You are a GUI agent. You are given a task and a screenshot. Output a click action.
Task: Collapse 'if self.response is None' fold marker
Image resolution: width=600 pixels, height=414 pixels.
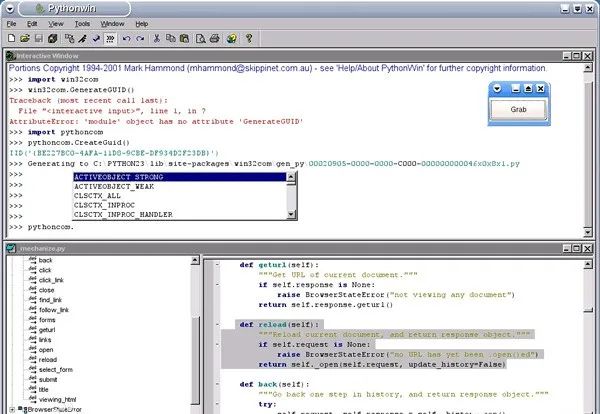click(x=217, y=285)
